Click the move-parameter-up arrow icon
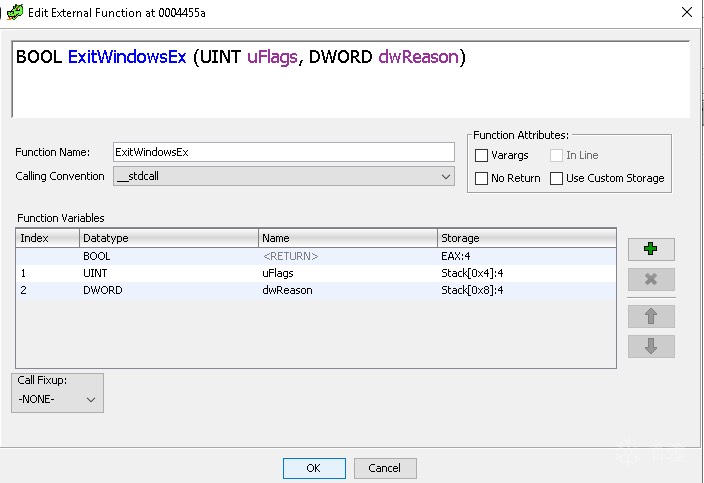Viewport: 704px width, 483px height. [651, 316]
